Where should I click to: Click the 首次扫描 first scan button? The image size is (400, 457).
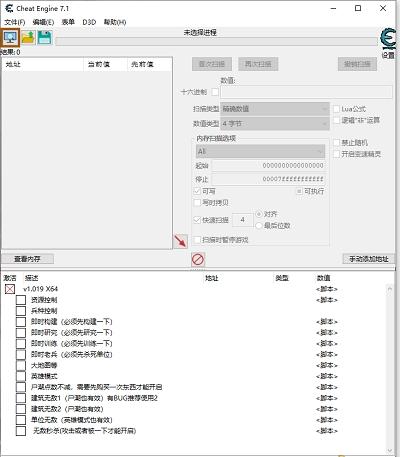click(212, 64)
